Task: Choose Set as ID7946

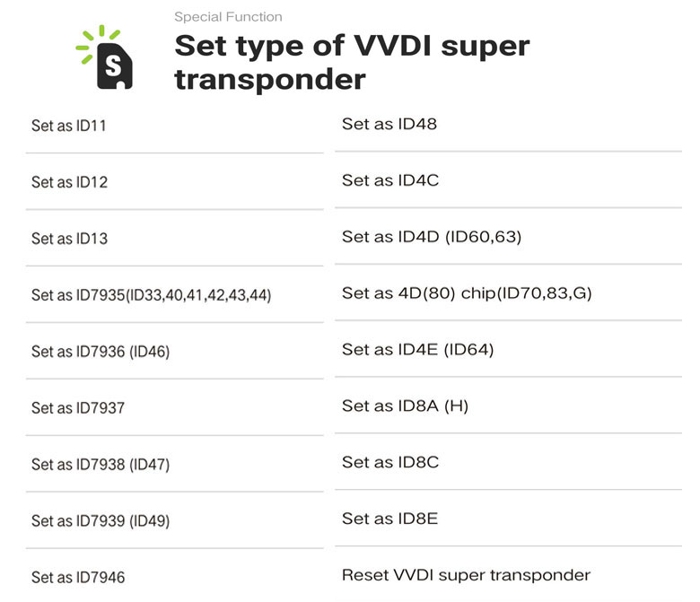Action: pyautogui.click(x=78, y=577)
